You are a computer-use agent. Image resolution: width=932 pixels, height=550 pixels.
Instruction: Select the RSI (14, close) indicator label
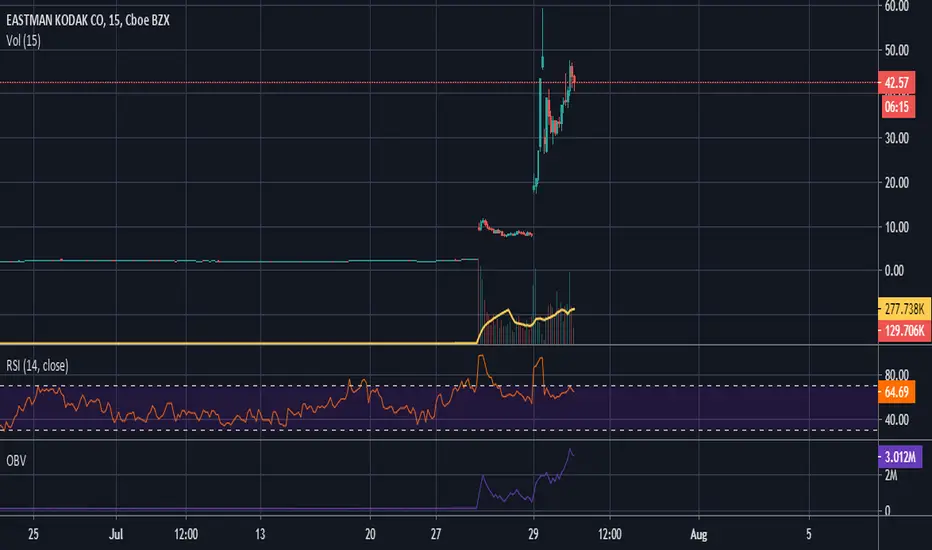(37, 365)
